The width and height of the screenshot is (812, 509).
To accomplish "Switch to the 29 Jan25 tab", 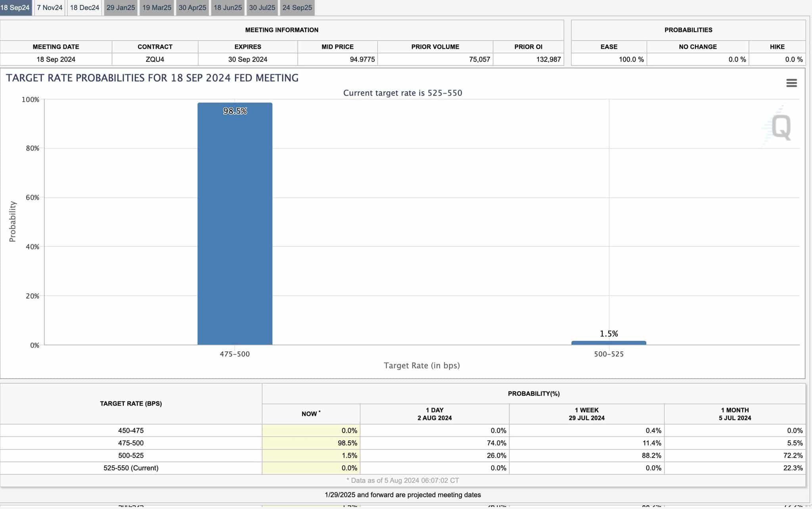I will pos(121,8).
